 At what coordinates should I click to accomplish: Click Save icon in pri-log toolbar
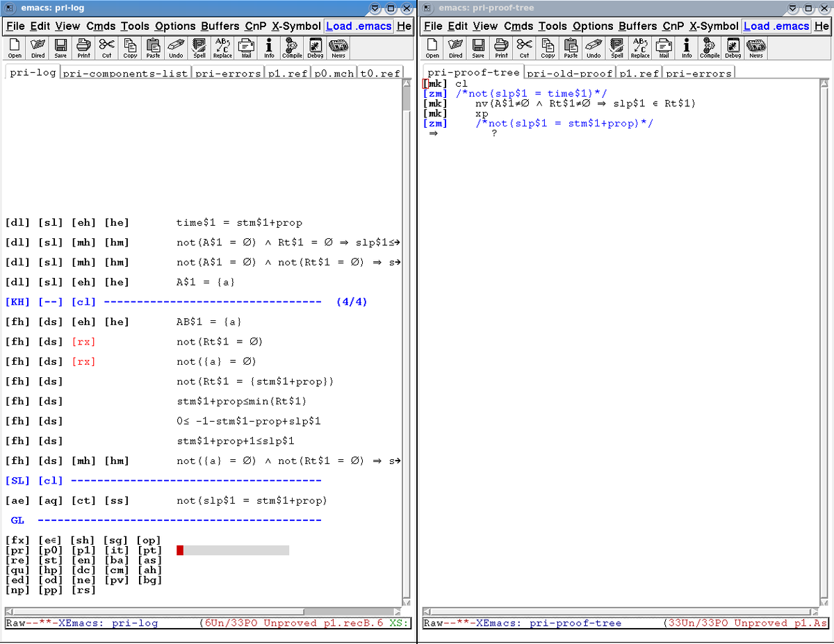61,47
